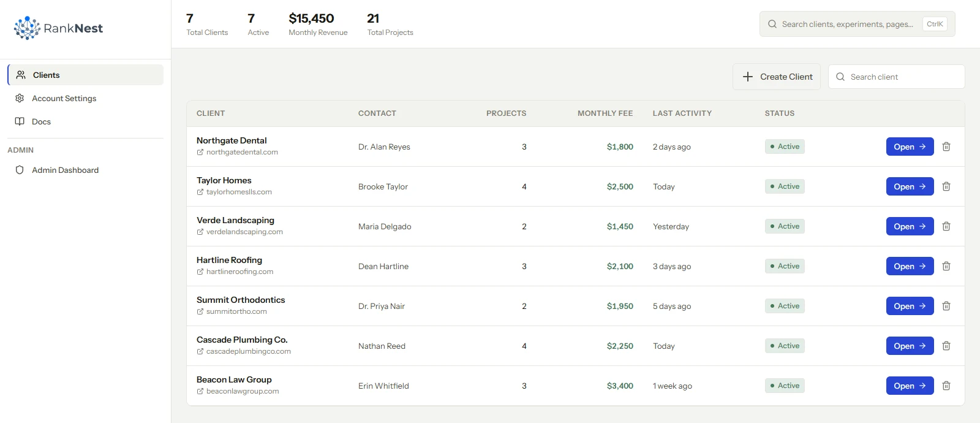Screen dimensions: 980x423
Task: Click the Docs book icon
Action: coord(20,121)
